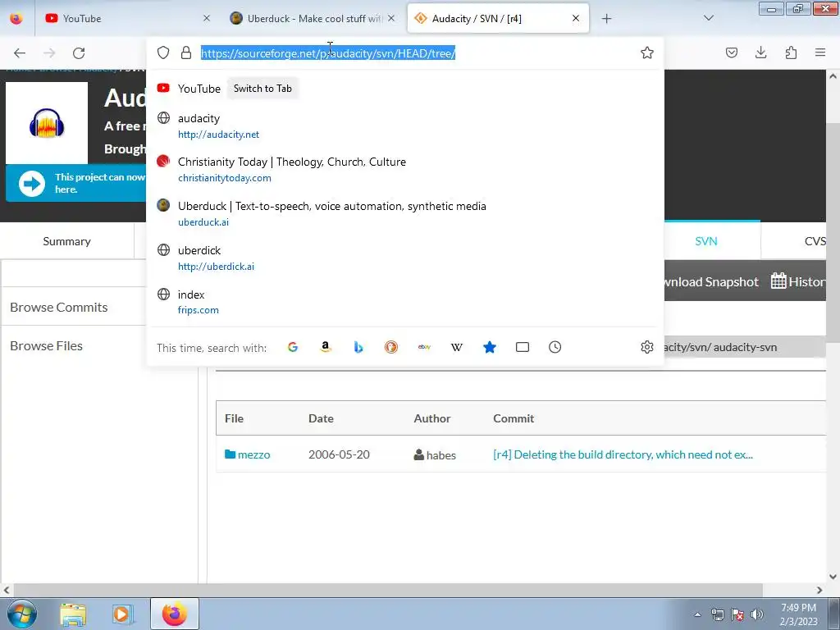
Task: Search with Bing this time
Action: point(358,347)
